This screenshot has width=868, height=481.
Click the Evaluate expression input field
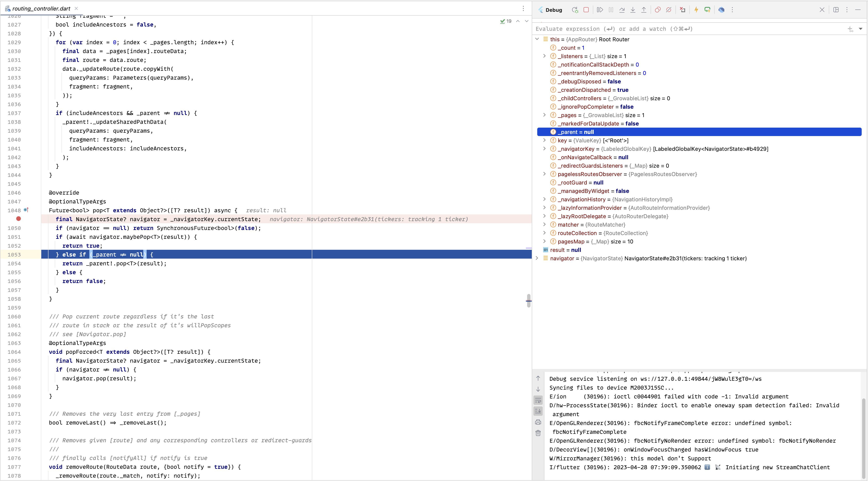tap(640, 29)
